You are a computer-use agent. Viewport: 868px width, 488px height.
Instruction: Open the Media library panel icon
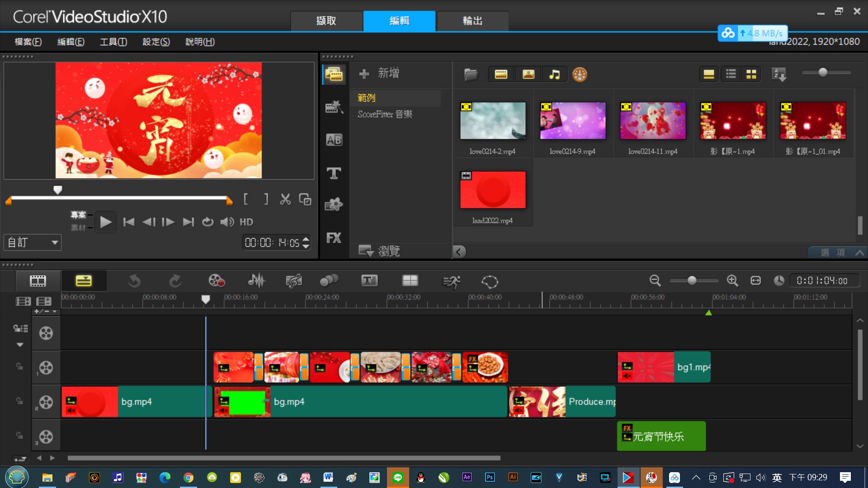pos(334,74)
